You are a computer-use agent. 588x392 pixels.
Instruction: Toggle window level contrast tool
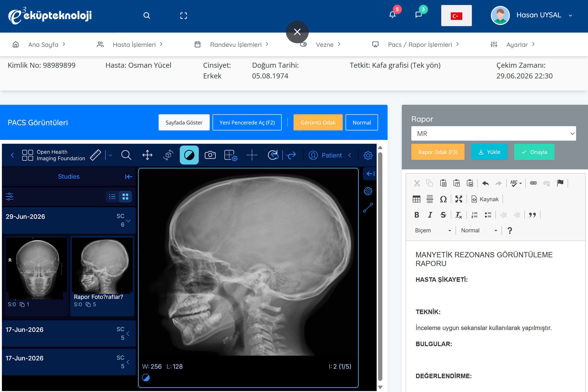(x=189, y=155)
